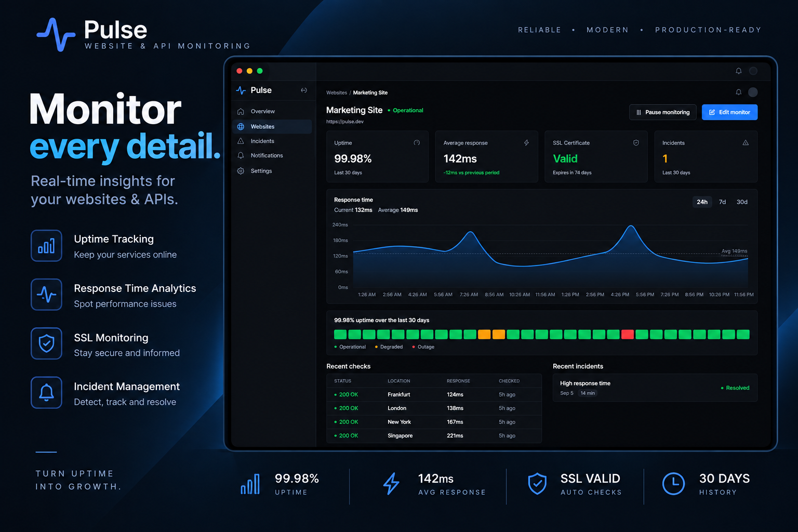
Task: Click the Pulse logo in the dashboard sidebar
Action: click(x=254, y=90)
